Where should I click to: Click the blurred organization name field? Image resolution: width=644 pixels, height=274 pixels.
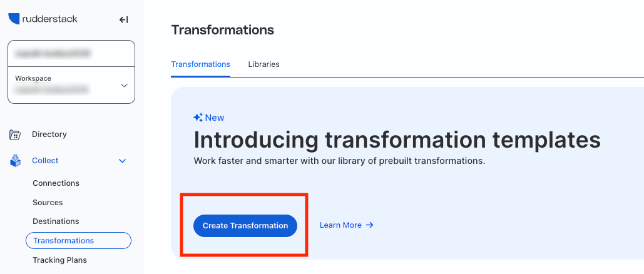click(x=71, y=53)
